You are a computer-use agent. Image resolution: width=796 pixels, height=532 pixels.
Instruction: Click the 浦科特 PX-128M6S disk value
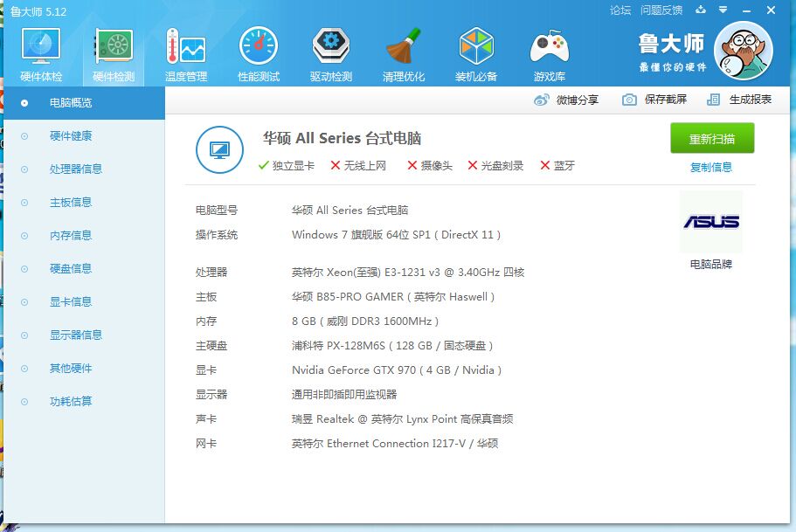[x=392, y=346]
